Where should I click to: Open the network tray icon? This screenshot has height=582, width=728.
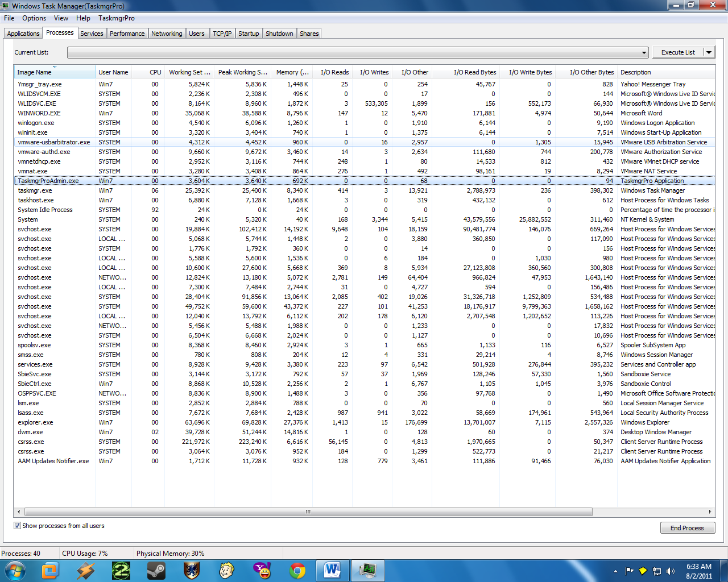click(657, 571)
